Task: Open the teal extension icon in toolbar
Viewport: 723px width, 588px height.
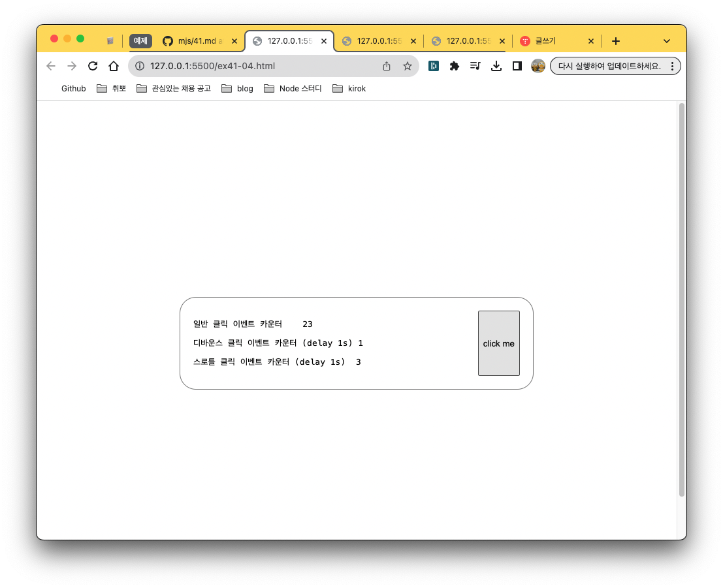Action: [x=434, y=66]
